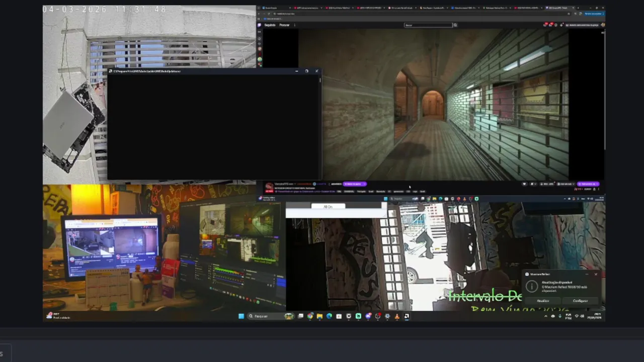Expand the system tray hidden icons chevron

tap(546, 316)
